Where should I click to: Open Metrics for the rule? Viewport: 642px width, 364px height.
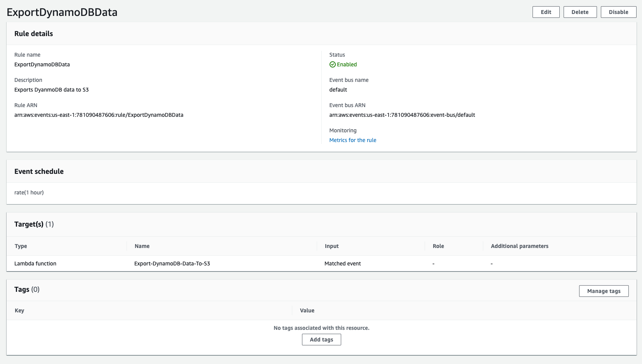[x=352, y=140]
